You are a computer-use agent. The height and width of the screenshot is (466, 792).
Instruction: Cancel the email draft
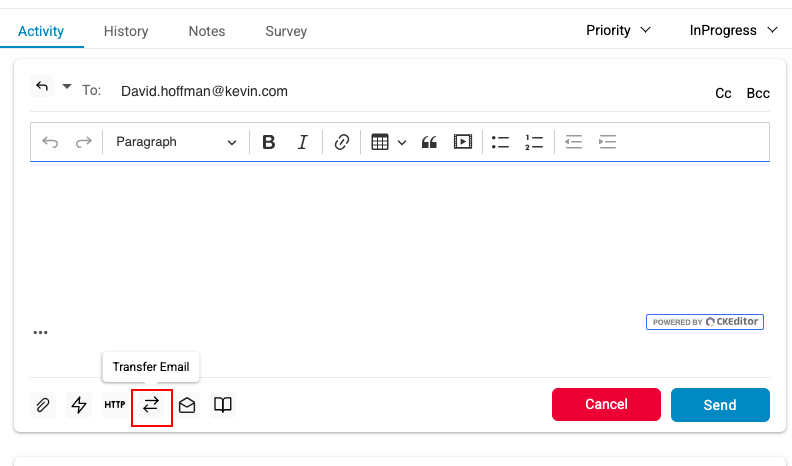606,405
